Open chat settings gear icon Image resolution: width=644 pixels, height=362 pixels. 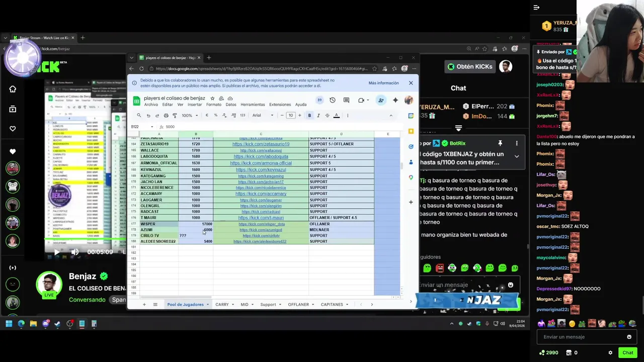(610, 352)
